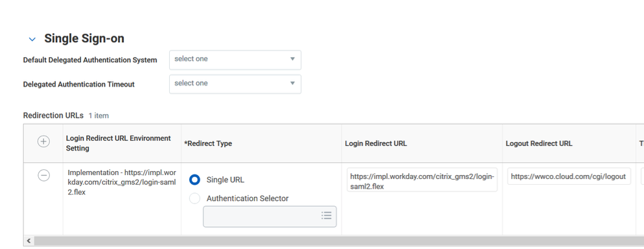Add a new Redirection URLs row

[43, 141]
